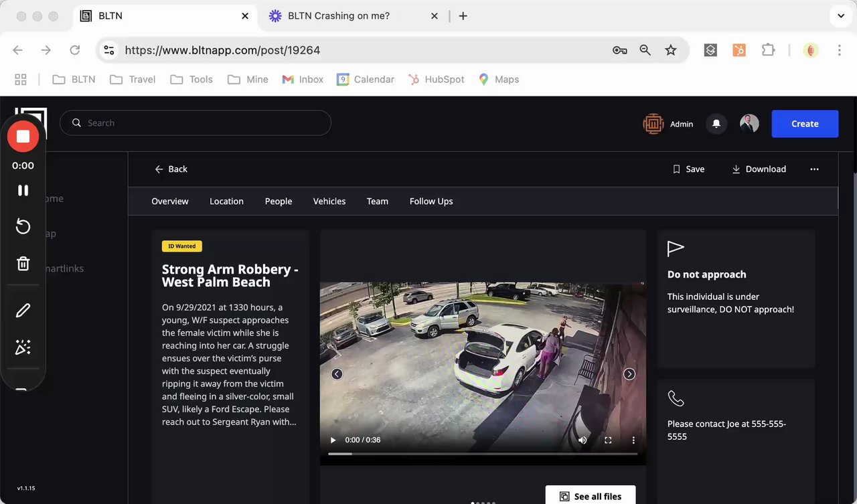This screenshot has height=504, width=857.
Task: Stop the screen recording with red button
Action: pyautogui.click(x=23, y=137)
